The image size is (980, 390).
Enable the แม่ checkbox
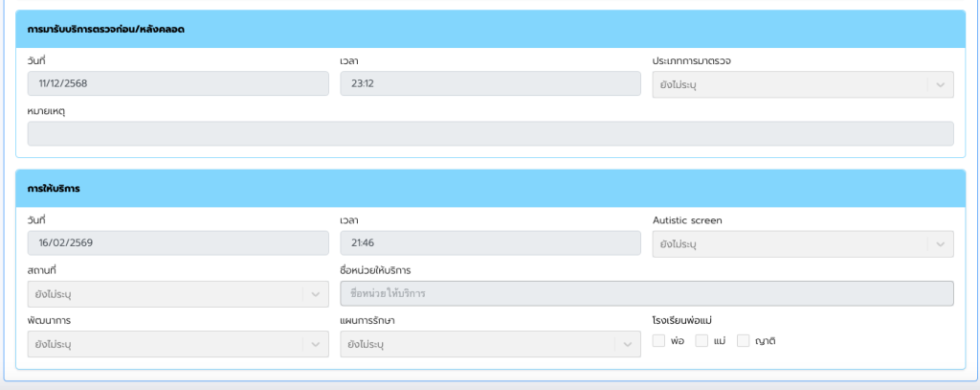click(x=702, y=340)
